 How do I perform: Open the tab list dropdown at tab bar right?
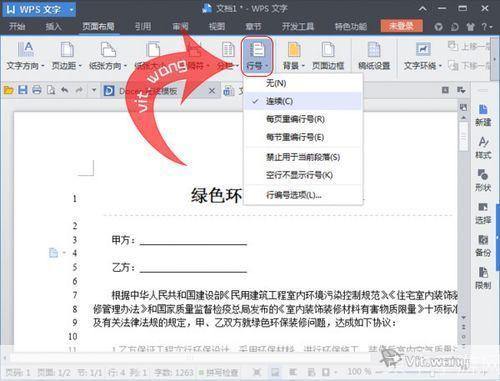[x=461, y=90]
